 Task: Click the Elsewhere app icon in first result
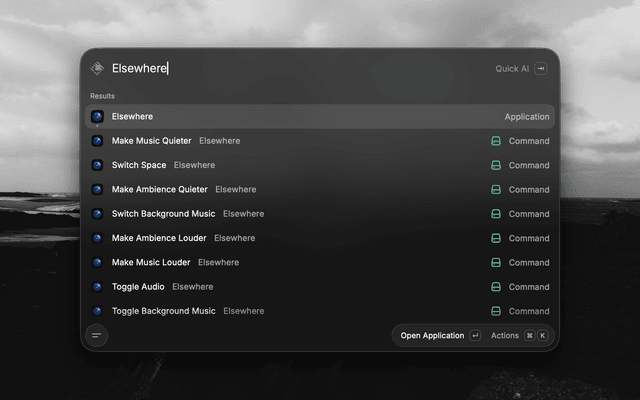pos(97,117)
